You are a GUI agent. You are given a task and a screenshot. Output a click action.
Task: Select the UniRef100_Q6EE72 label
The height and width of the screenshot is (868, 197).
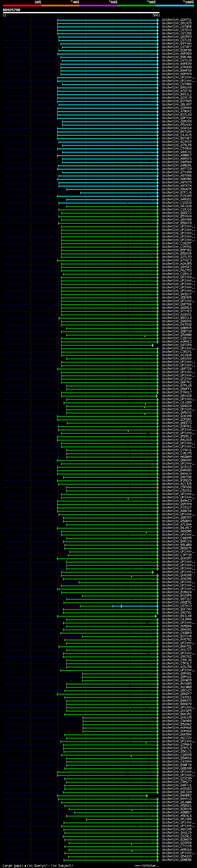(x=176, y=213)
